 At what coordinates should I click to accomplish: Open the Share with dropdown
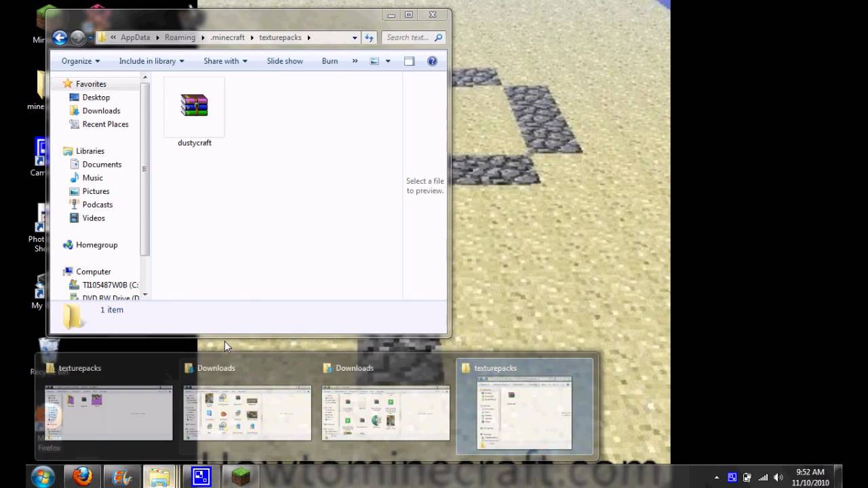click(x=225, y=61)
